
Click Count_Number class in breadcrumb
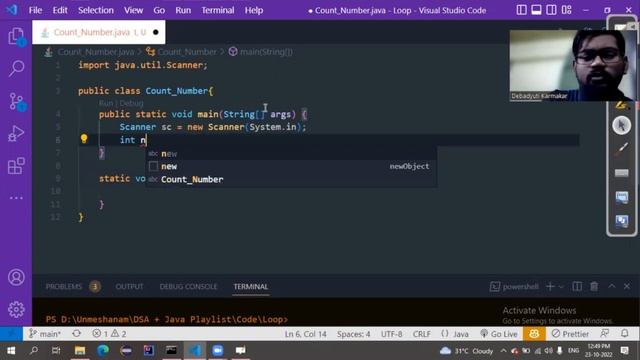pos(187,52)
